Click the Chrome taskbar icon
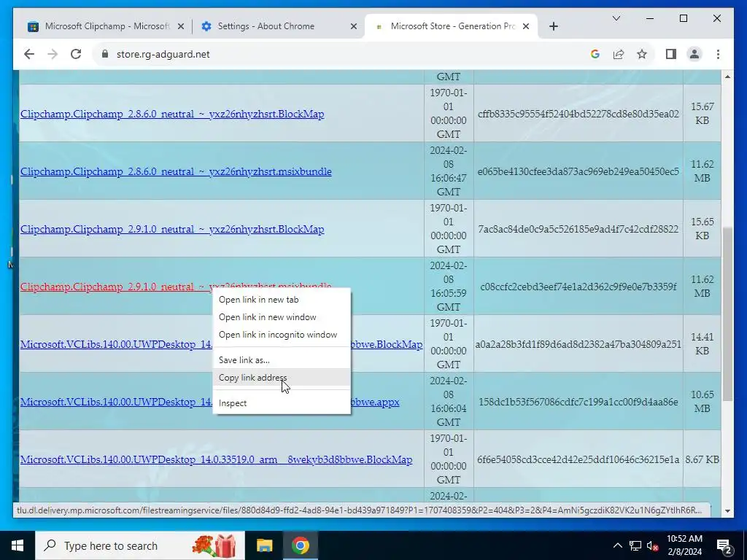This screenshot has width=747, height=560. (300, 545)
